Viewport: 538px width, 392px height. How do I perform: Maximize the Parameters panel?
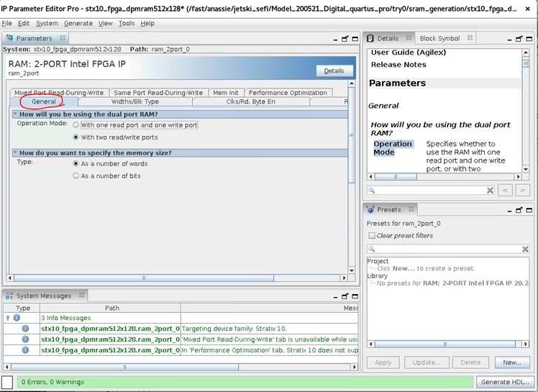pyautogui.click(x=355, y=39)
